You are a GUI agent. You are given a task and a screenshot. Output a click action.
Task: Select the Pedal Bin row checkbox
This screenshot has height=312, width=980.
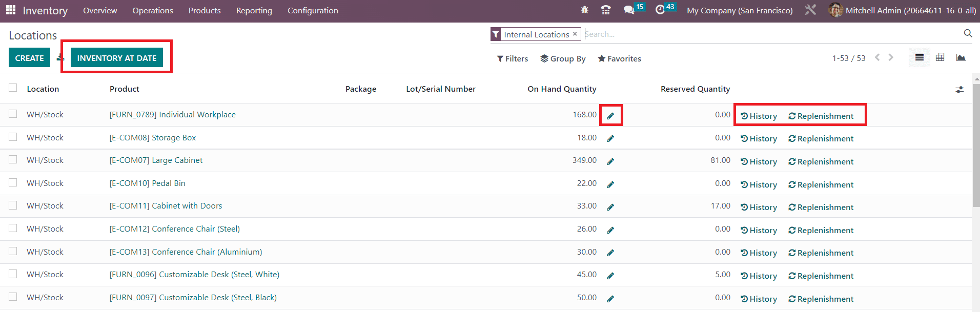13,182
